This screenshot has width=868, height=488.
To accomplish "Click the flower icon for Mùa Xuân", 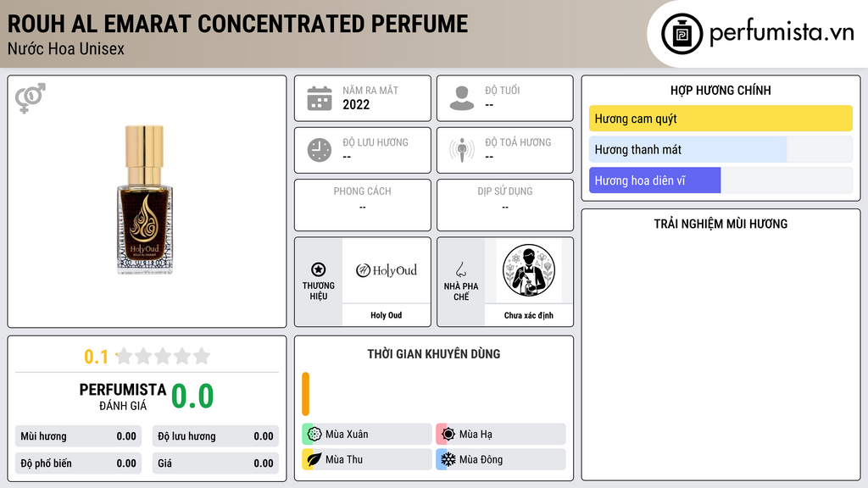I will click(x=314, y=435).
